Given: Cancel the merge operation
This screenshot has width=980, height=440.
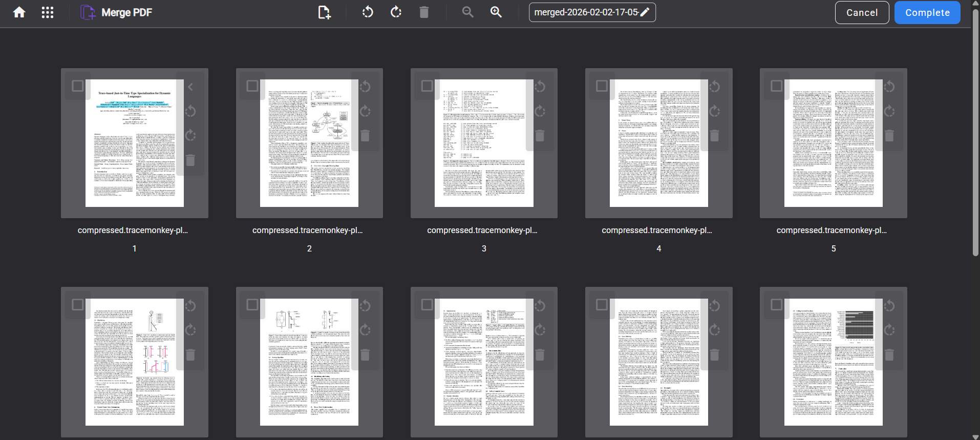Looking at the screenshot, I should click(862, 12).
